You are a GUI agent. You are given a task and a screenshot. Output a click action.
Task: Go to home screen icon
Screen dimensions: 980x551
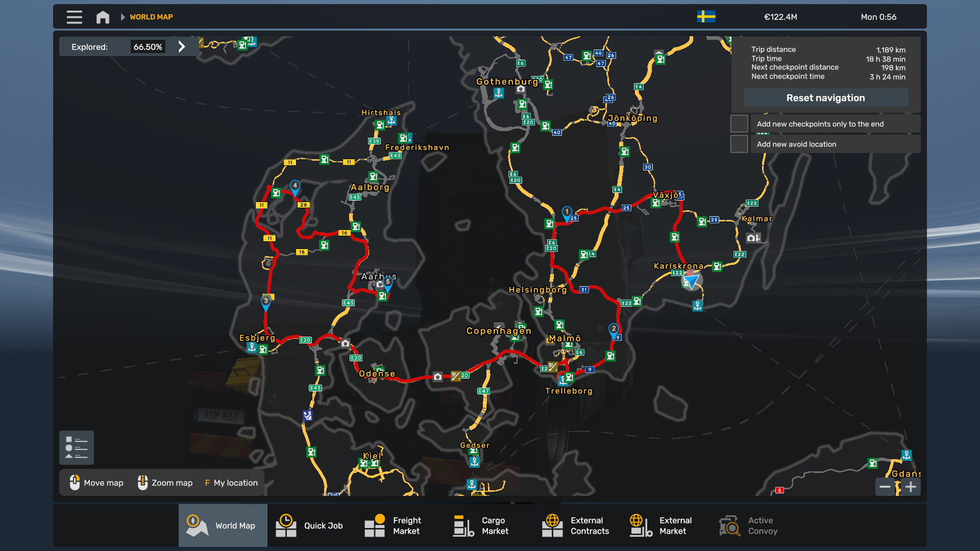[103, 17]
